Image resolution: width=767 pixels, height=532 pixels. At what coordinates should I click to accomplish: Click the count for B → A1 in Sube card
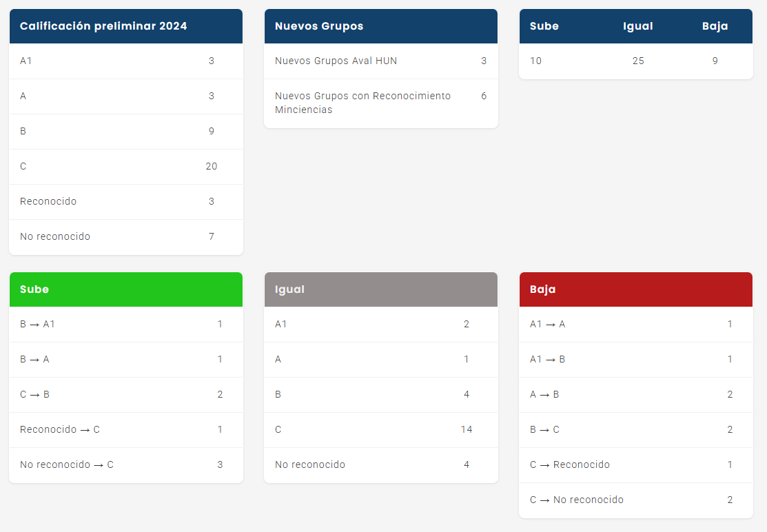220,324
